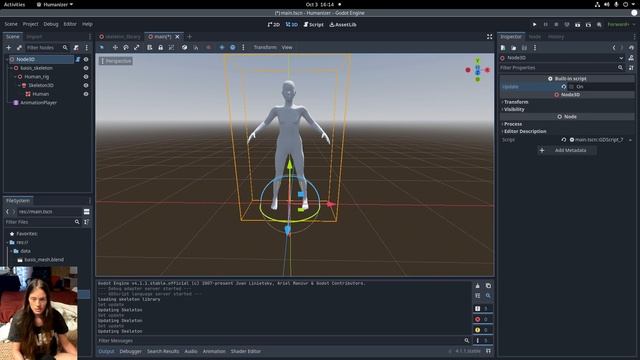Viewport: 640px width, 360px height.
Task: Open the Help menu
Action: point(87,24)
